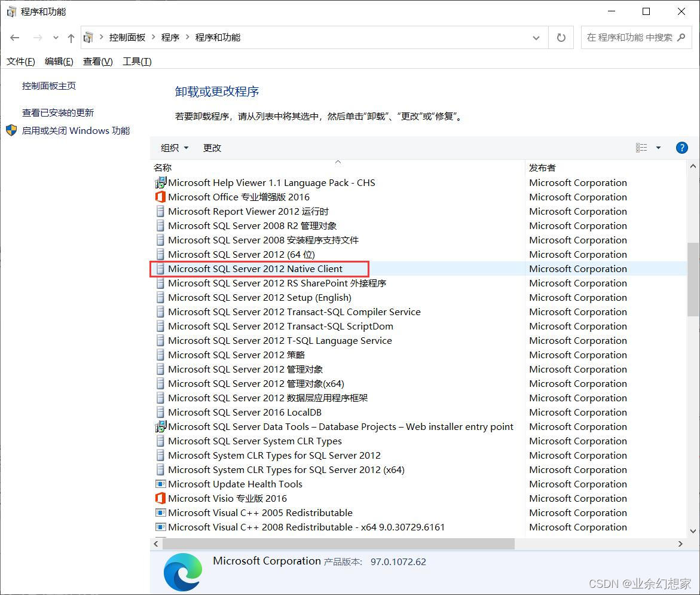Click the 更改 toolbar button
The image size is (700, 595).
pyautogui.click(x=212, y=148)
